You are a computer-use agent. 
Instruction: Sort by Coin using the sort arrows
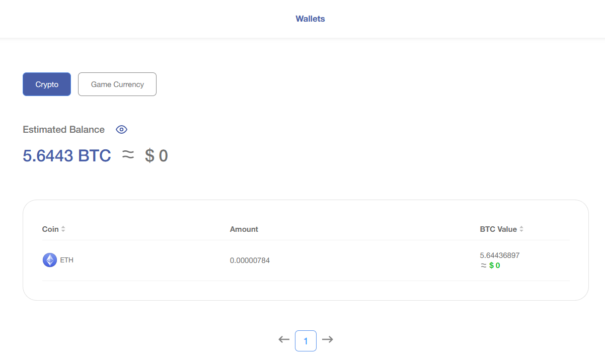63,229
